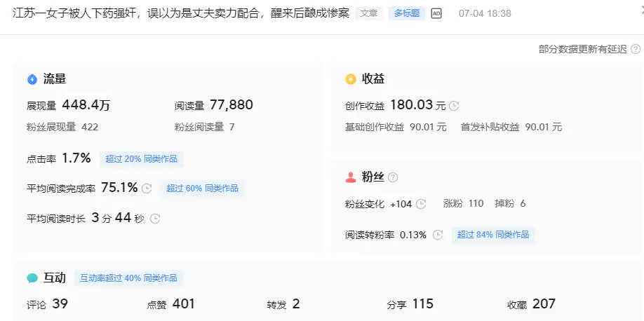Click the AD badge icon in the header
Image resolution: width=644 pixels, height=321 pixels.
pos(436,13)
